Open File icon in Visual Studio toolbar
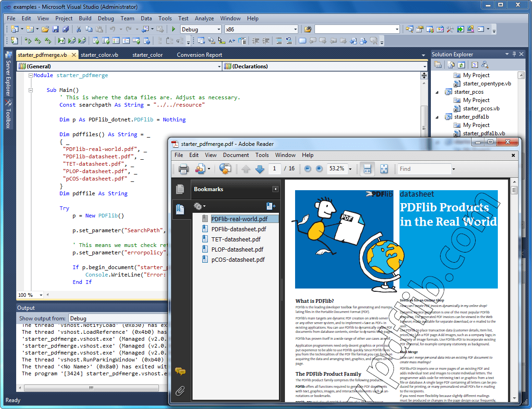The height and width of the screenshot is (409, 532). coord(45,30)
